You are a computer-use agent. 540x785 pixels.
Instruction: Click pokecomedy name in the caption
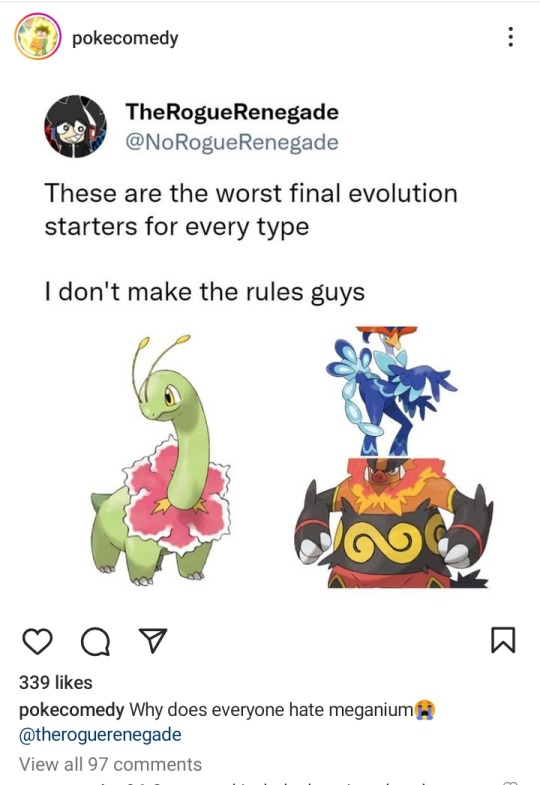71,709
